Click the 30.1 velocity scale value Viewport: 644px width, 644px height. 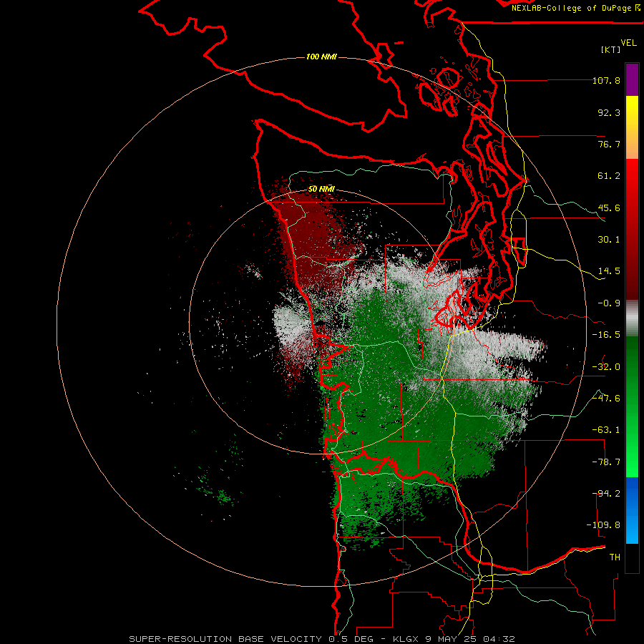[609, 240]
